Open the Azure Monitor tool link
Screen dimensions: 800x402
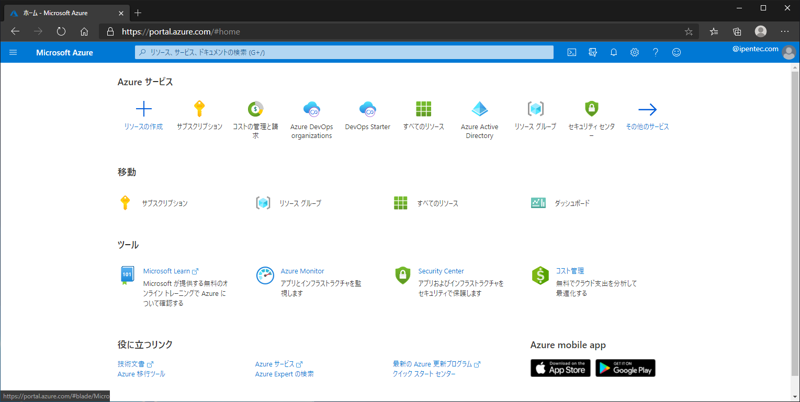[302, 271]
